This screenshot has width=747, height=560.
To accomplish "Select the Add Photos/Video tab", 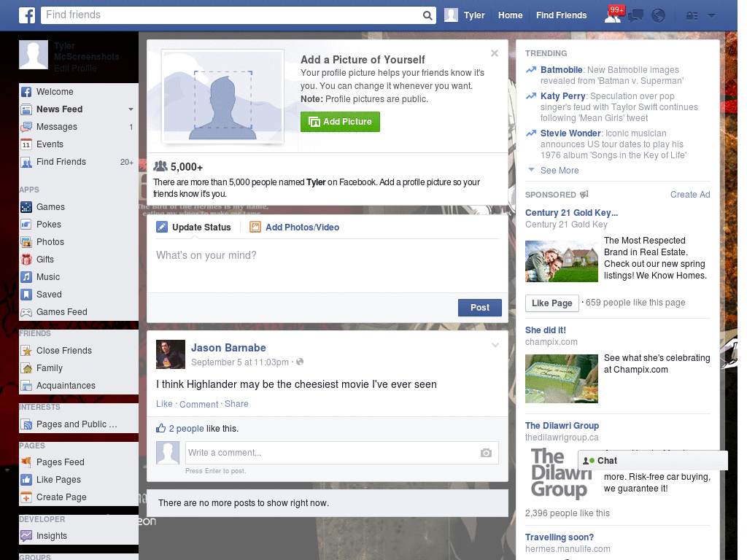I will [x=295, y=227].
